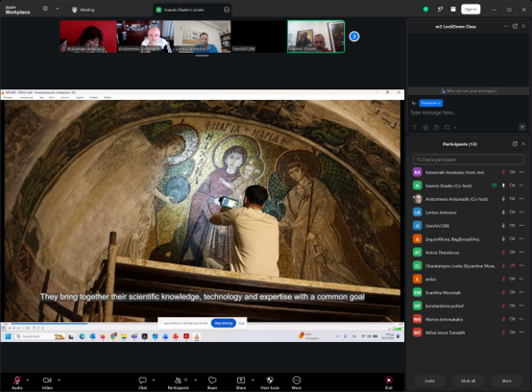Click the Mute all button
Image resolution: width=532 pixels, height=392 pixels.
point(468,380)
